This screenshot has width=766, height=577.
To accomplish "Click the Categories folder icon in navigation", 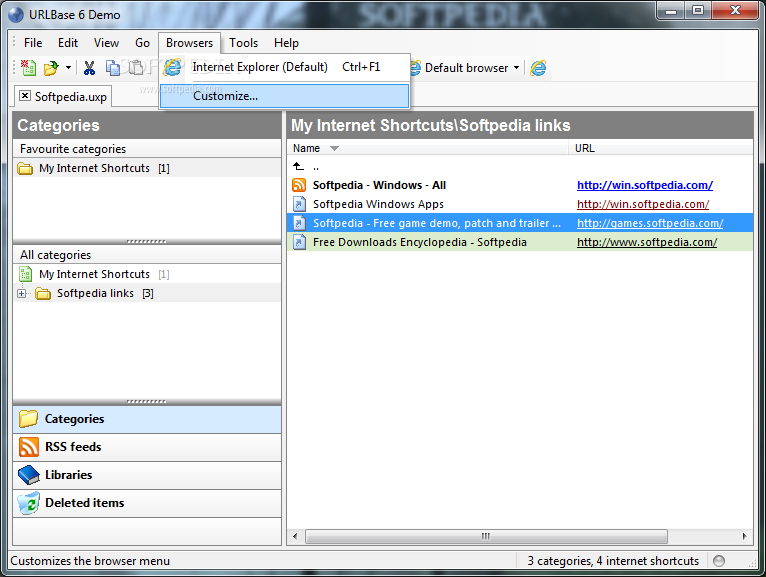I will point(28,419).
